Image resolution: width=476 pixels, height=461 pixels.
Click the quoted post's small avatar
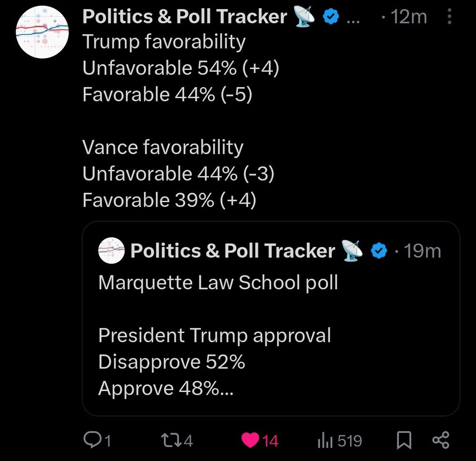pyautogui.click(x=111, y=251)
